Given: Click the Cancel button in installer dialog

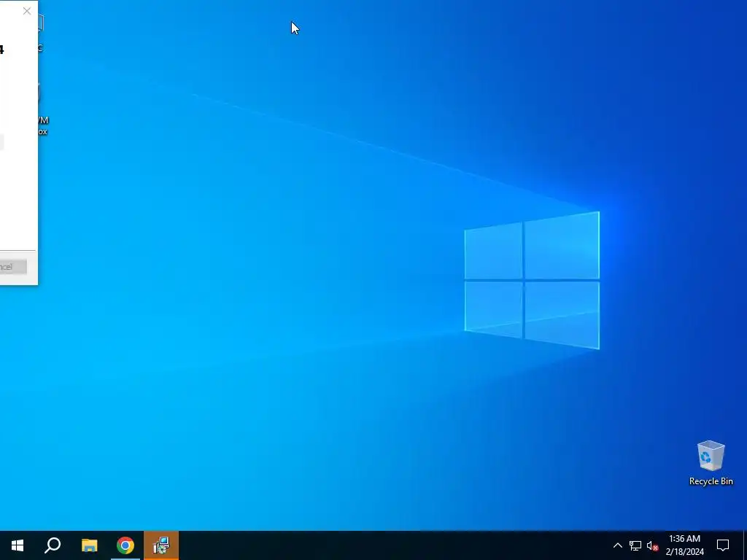Looking at the screenshot, I should pyautogui.click(x=13, y=267).
